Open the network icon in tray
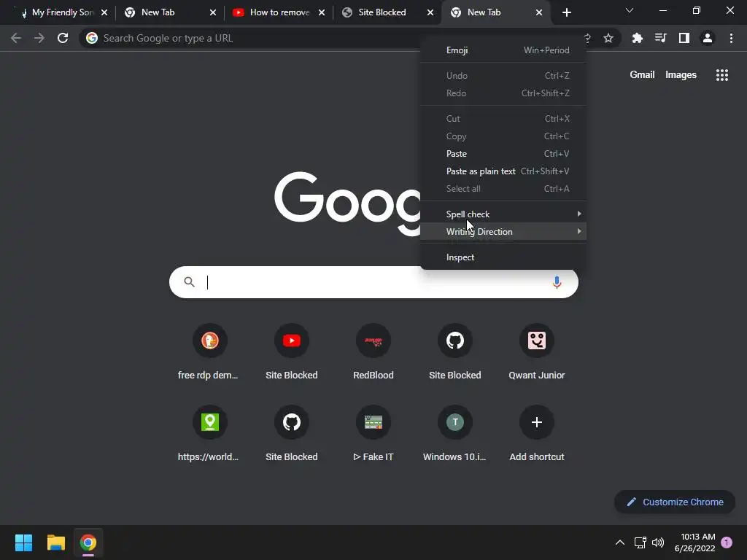This screenshot has width=747, height=560. pos(640,542)
